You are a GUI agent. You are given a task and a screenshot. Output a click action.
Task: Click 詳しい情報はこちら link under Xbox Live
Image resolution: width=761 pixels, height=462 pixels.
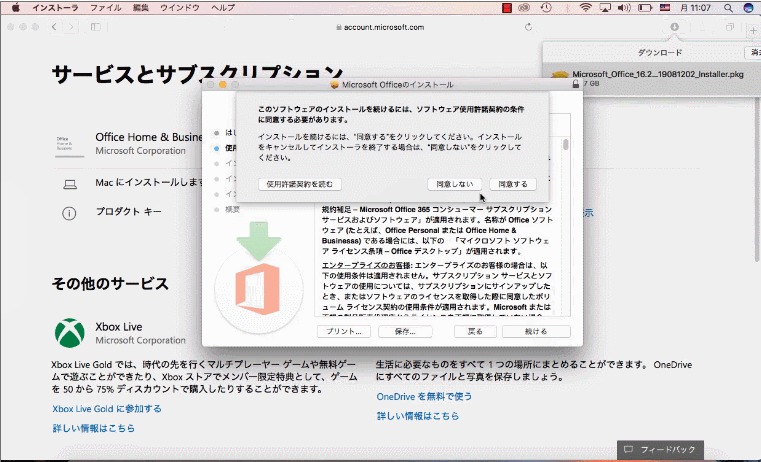point(93,428)
